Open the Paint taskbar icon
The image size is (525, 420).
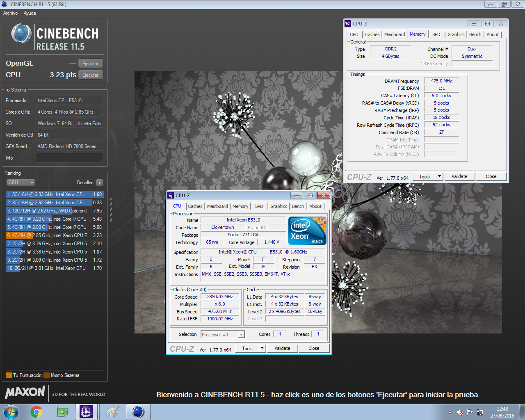(112, 412)
